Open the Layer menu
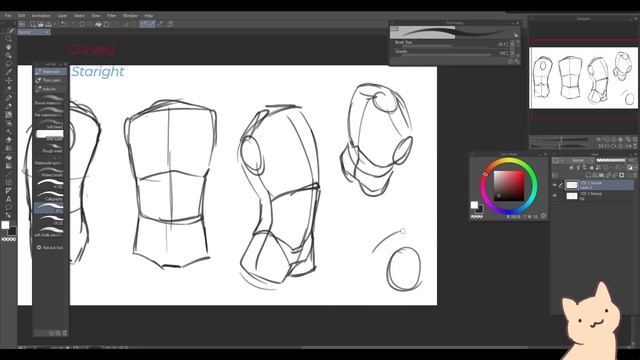This screenshot has height=360, width=640. [62, 16]
